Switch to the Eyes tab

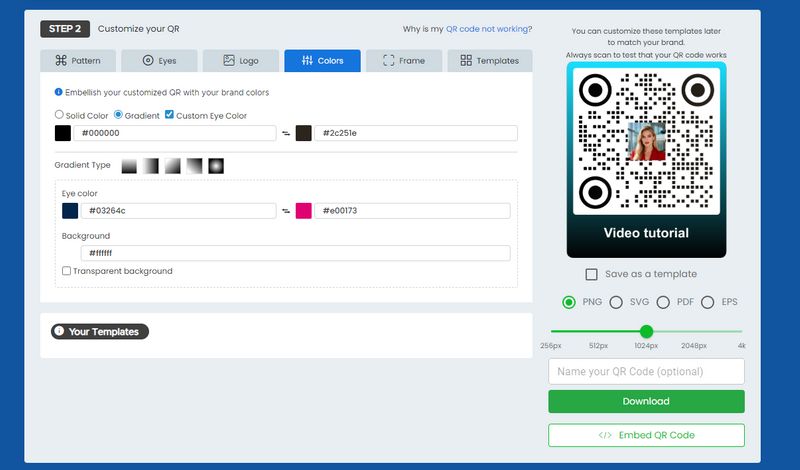pyautogui.click(x=159, y=61)
